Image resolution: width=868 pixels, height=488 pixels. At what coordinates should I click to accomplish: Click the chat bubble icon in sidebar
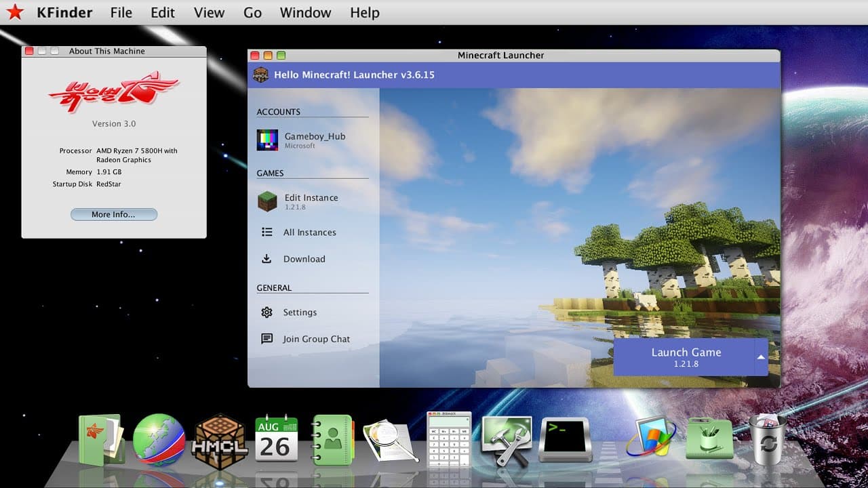[267, 339]
